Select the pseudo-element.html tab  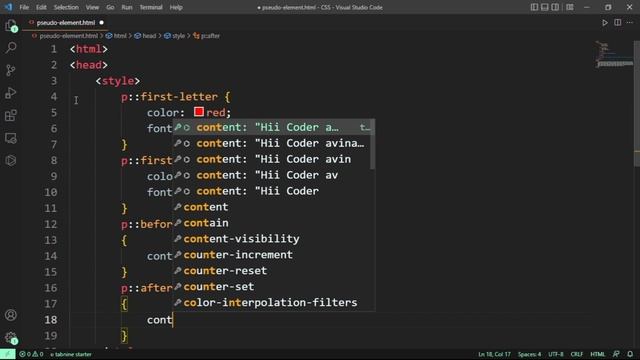coord(65,23)
